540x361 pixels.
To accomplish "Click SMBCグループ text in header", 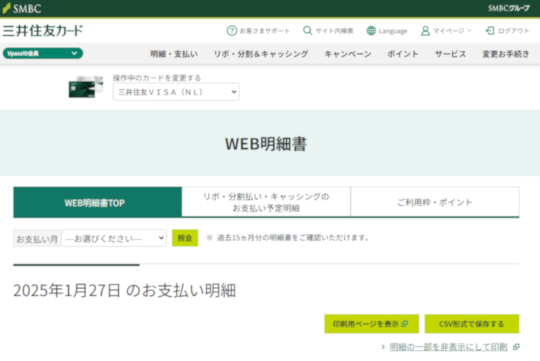I will (508, 8).
